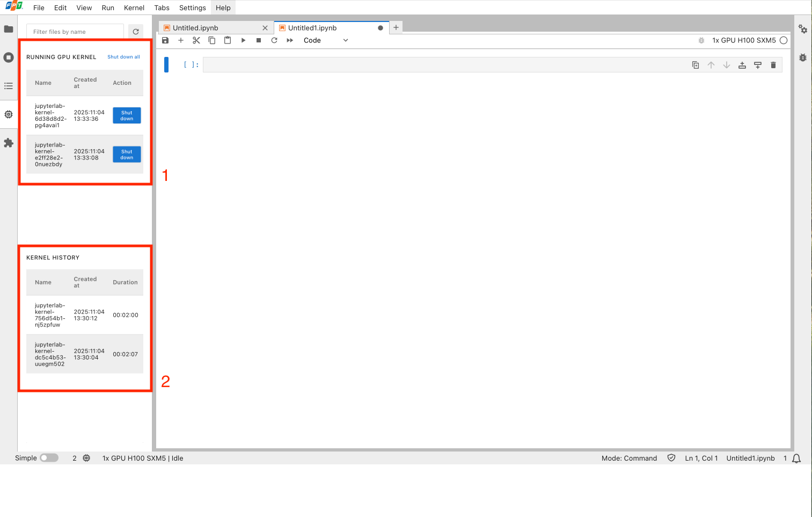Cut the selected cell using scissors icon

196,40
